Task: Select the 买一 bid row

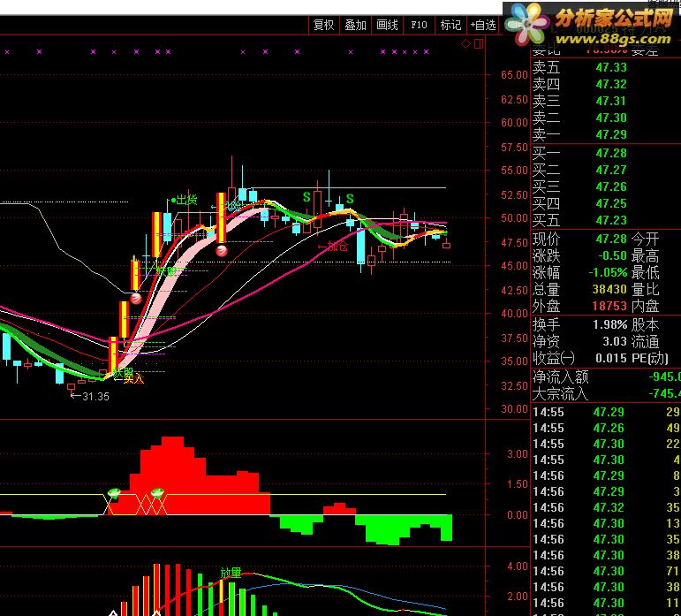Action: tap(606, 153)
